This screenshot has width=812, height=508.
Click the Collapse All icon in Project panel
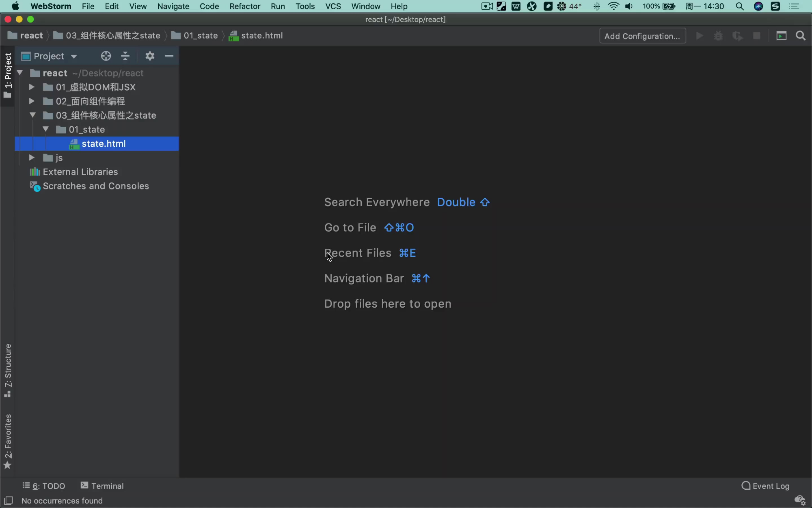125,56
